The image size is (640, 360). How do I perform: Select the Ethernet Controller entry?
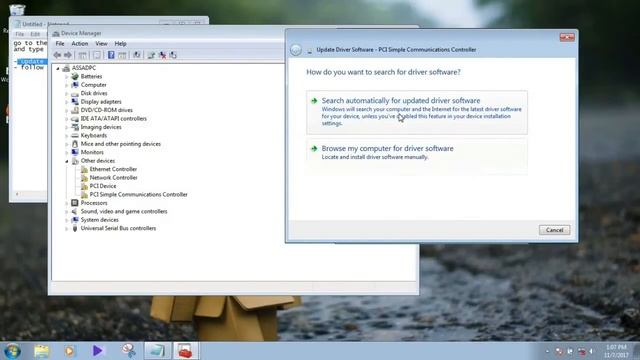(113, 169)
